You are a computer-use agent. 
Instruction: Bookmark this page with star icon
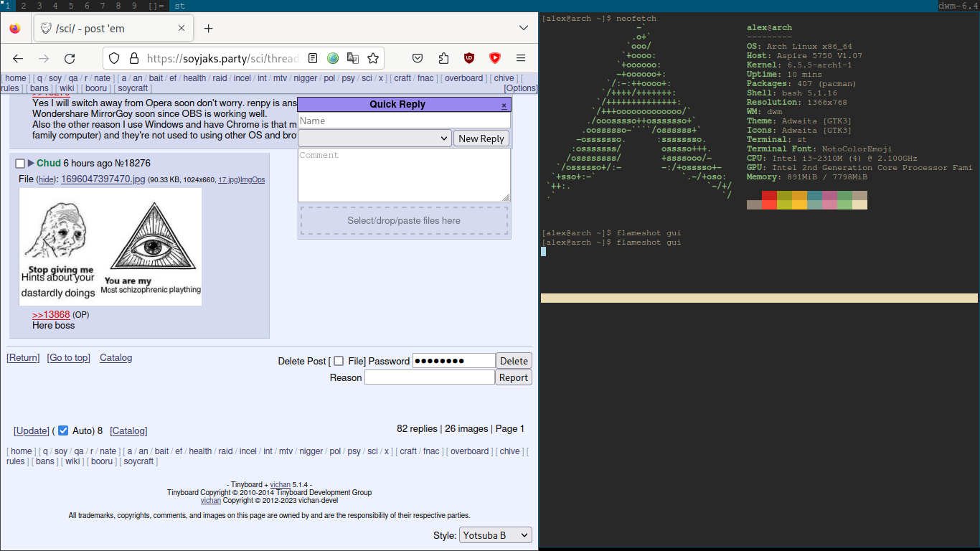point(373,59)
